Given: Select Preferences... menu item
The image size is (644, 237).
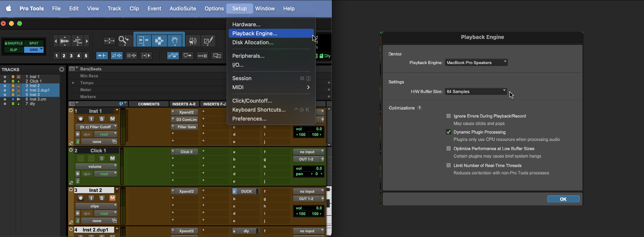Looking at the screenshot, I should pyautogui.click(x=271, y=119).
